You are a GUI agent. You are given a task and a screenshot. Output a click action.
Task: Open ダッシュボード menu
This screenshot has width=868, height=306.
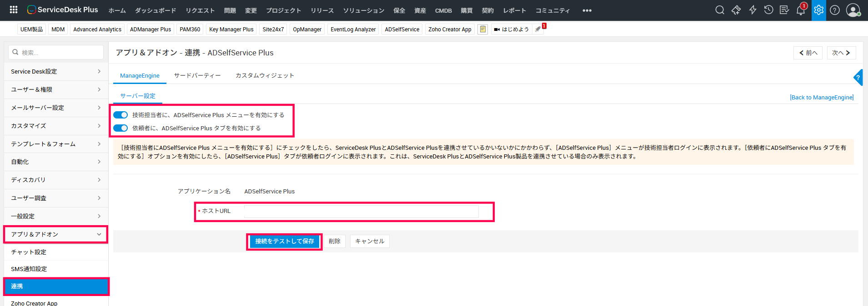tap(156, 10)
